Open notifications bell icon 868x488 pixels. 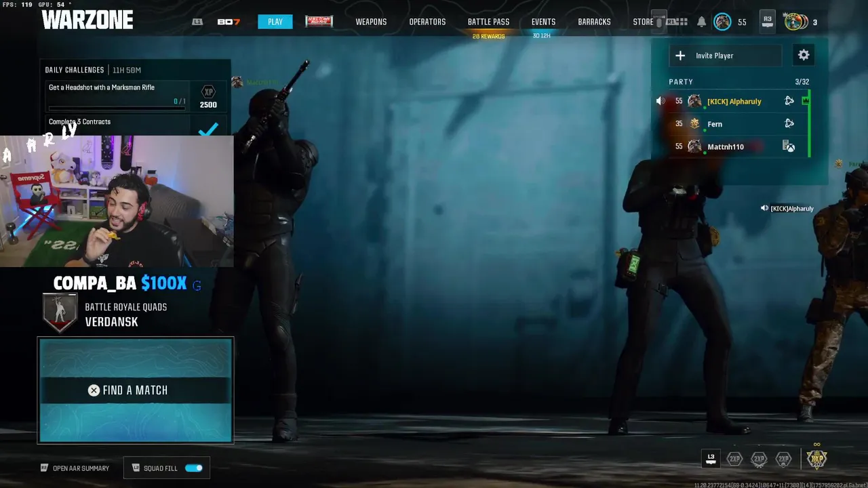tap(701, 22)
